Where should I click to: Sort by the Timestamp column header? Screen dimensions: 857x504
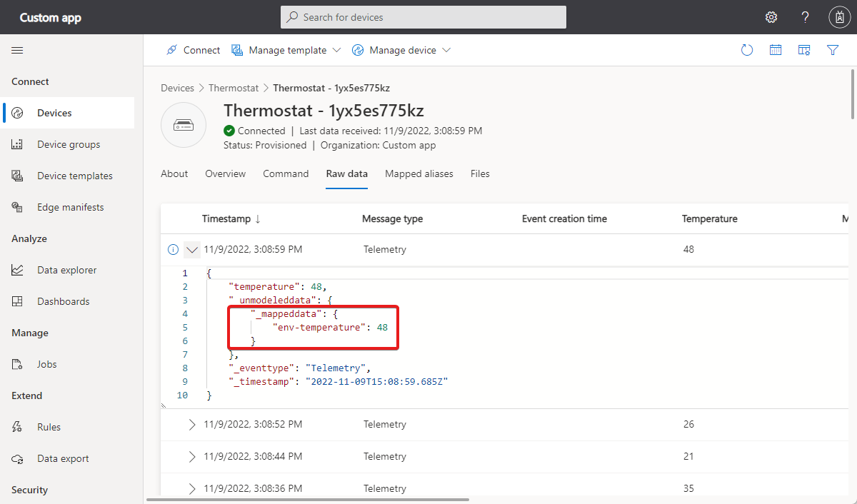(231, 218)
